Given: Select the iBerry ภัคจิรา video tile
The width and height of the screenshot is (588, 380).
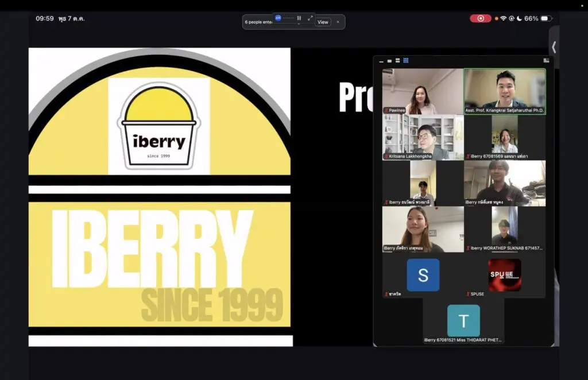Looking at the screenshot, I should [x=423, y=230].
